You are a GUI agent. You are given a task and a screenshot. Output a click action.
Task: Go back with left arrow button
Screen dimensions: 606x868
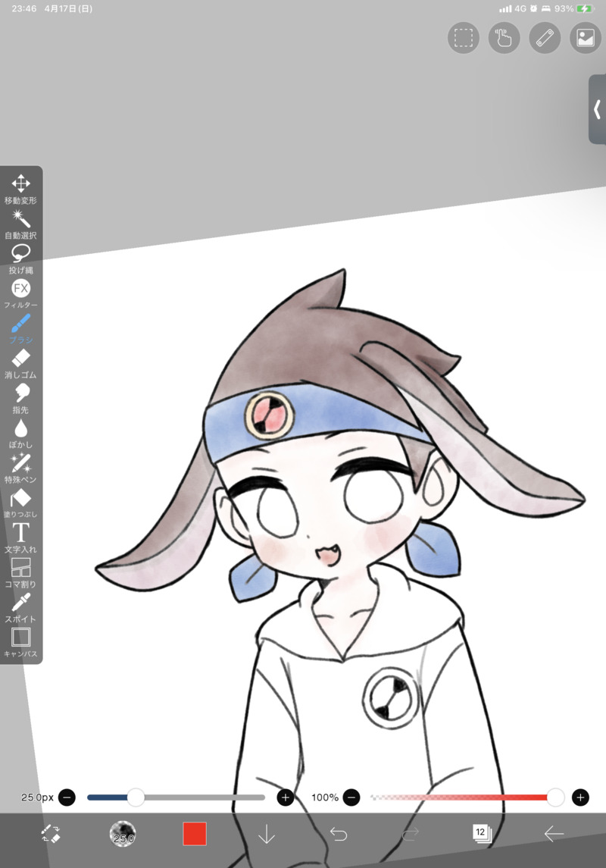click(554, 834)
